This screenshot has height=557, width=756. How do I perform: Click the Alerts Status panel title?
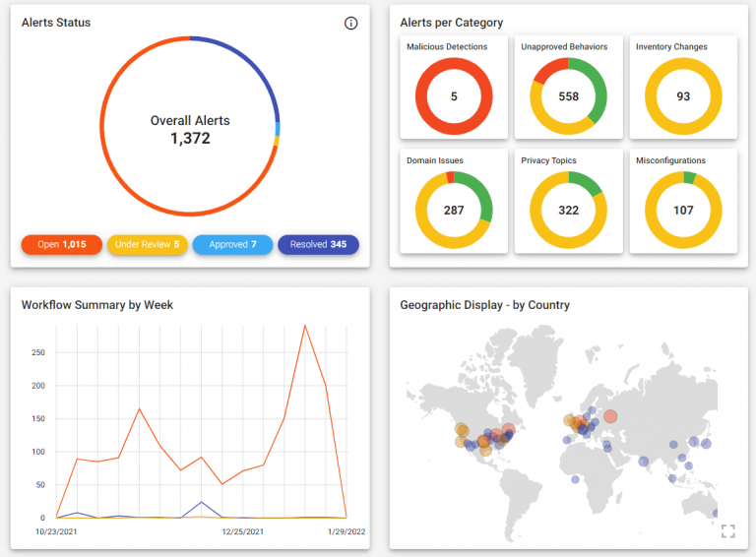(x=56, y=23)
